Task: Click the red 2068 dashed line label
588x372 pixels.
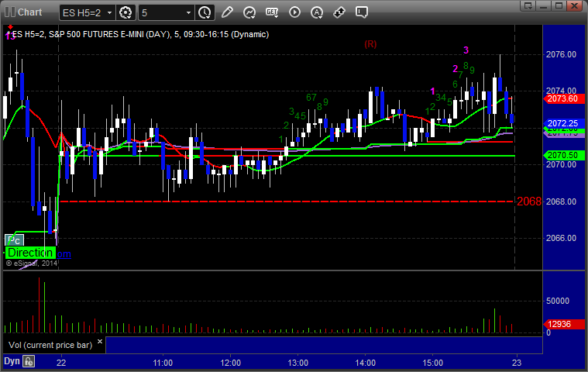Action: point(529,201)
